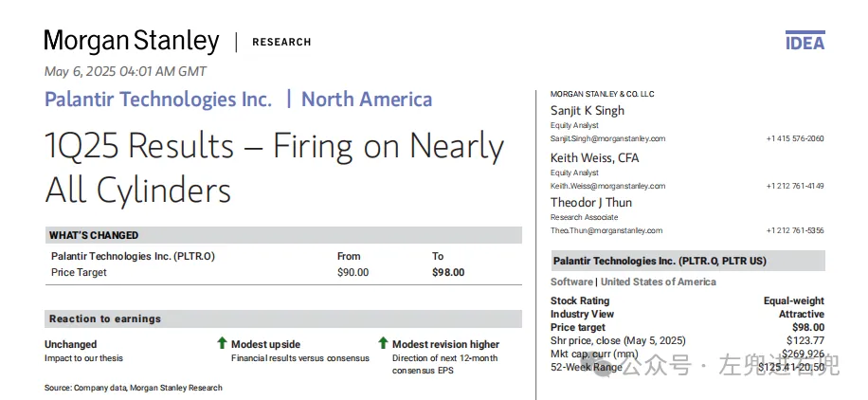
Task: Click the Palantir (PLTR.O, PLTR US) sidebar header
Action: pyautogui.click(x=660, y=261)
